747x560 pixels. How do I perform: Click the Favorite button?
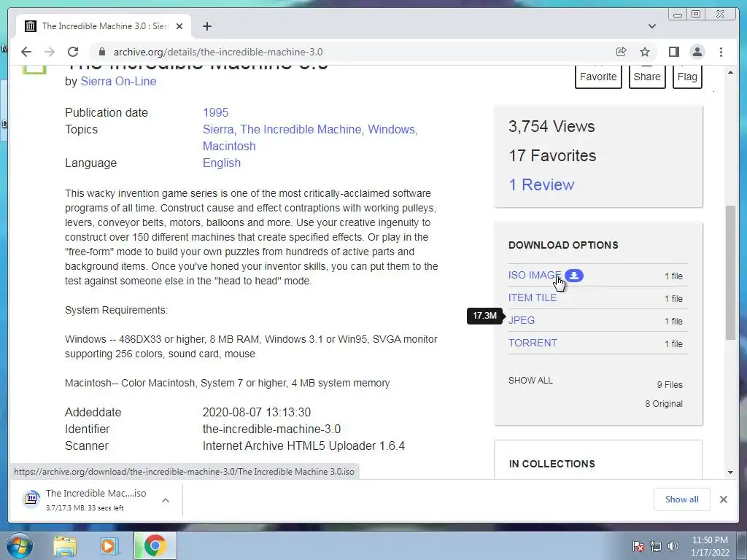tap(598, 76)
